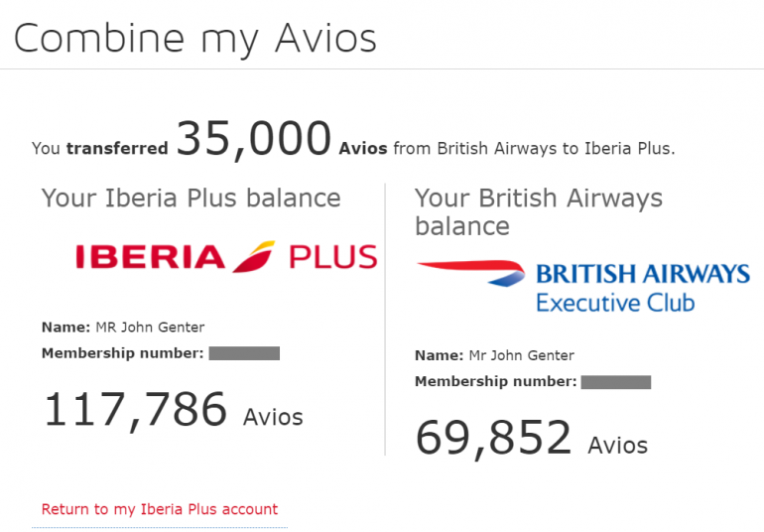The image size is (764, 532).
Task: Click the red and yellow Iberia wing emblem
Action: click(x=255, y=256)
